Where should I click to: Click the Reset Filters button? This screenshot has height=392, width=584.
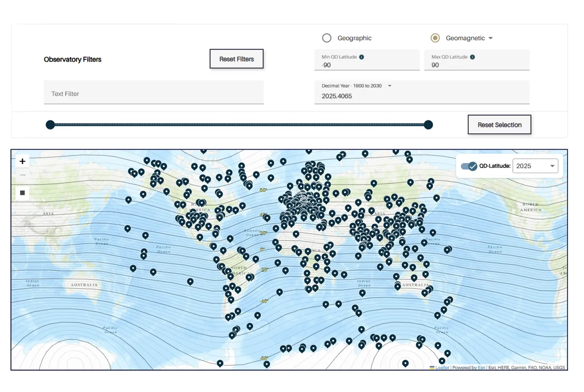click(236, 59)
